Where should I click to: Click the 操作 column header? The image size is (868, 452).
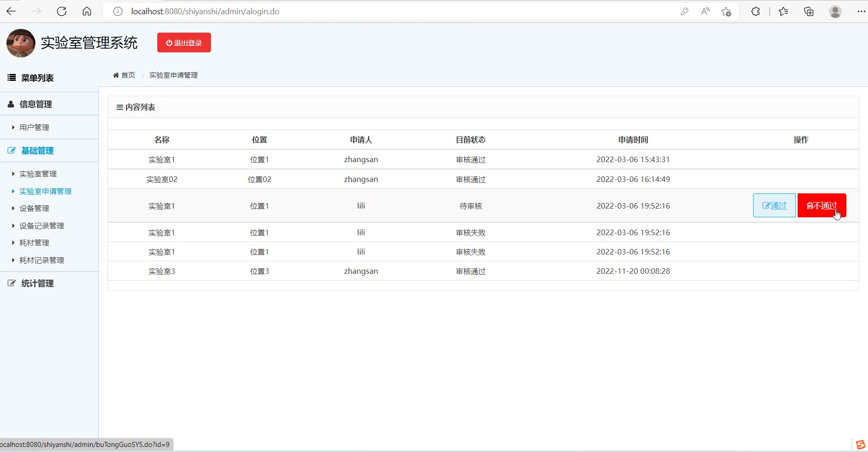pos(801,140)
